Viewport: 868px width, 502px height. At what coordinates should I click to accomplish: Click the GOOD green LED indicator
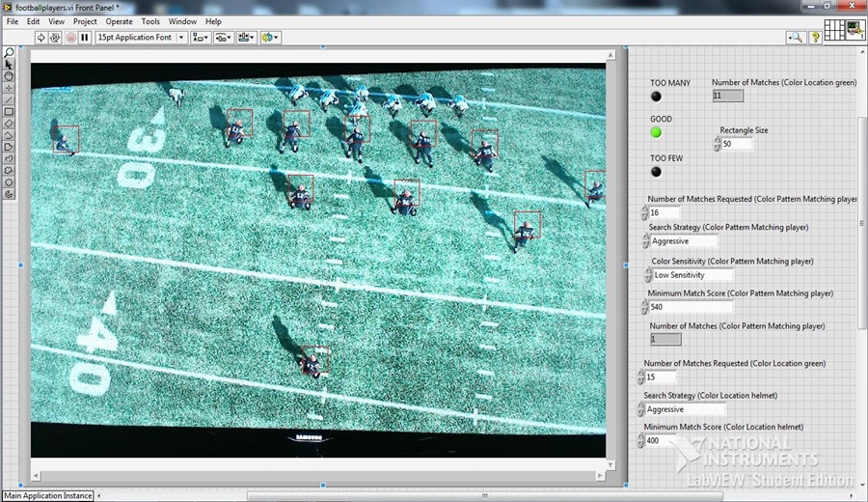coord(656,132)
